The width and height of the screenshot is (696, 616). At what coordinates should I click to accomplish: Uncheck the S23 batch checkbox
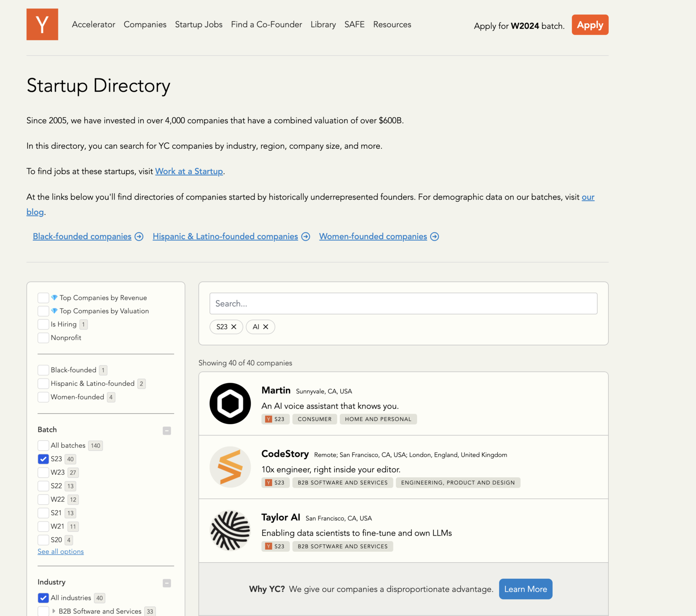click(43, 459)
